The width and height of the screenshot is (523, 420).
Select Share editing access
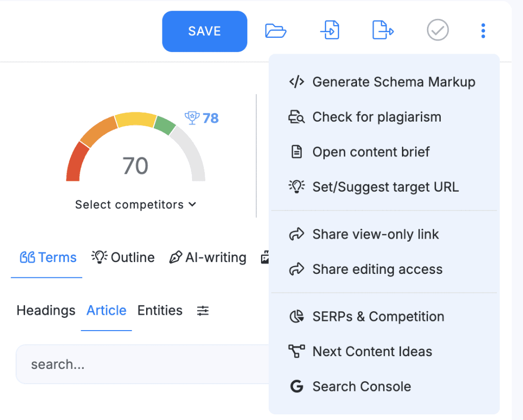[377, 269]
